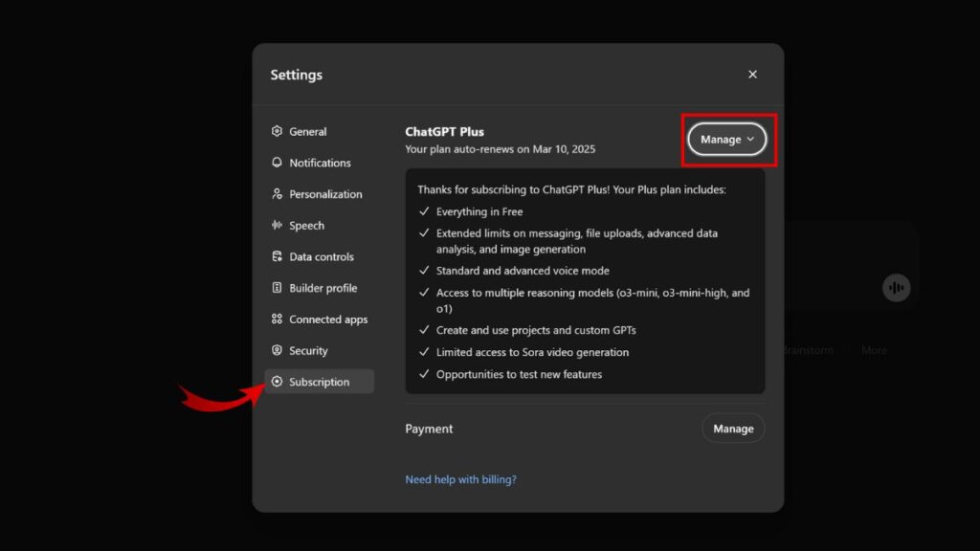Image resolution: width=980 pixels, height=551 pixels.
Task: Click the General gear icon
Action: coord(277,131)
